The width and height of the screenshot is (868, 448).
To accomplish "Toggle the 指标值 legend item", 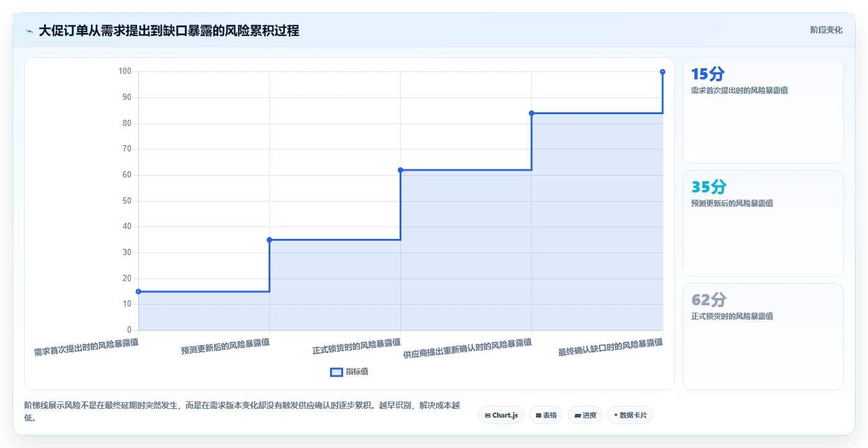I will [x=349, y=372].
